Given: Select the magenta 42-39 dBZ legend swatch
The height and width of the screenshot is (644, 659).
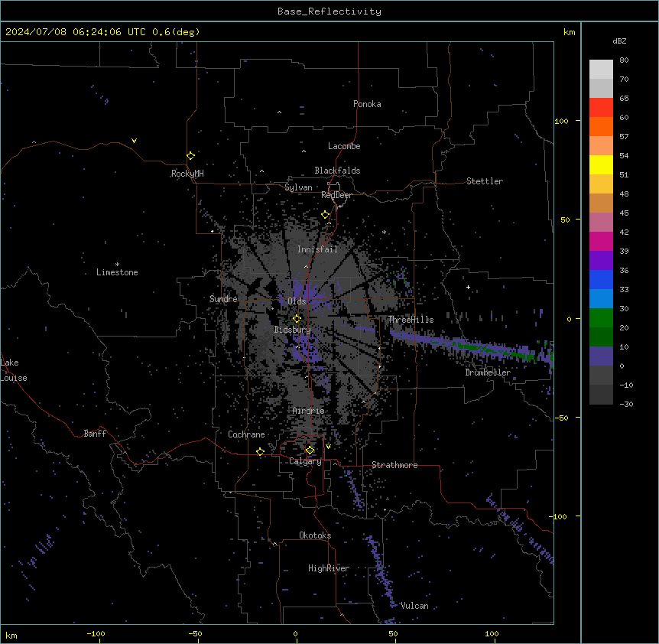Looking at the screenshot, I should click(601, 241).
